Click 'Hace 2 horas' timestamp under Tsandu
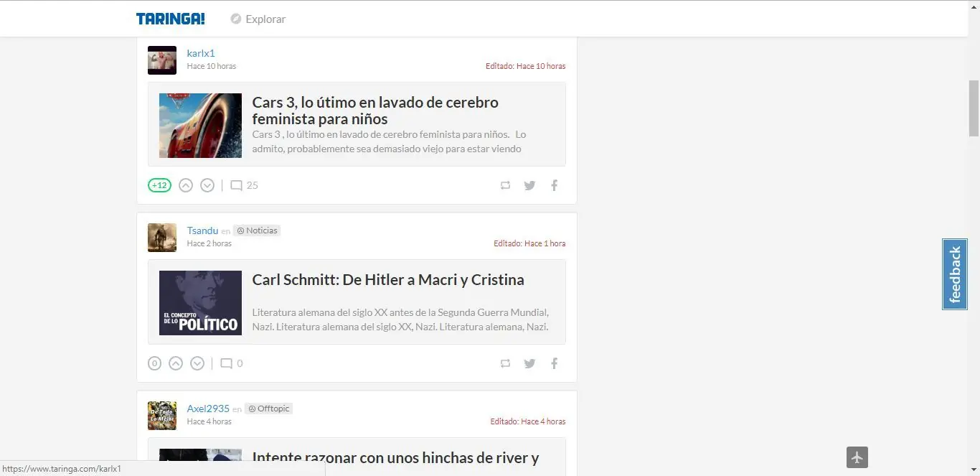The height and width of the screenshot is (476, 980). click(x=209, y=243)
